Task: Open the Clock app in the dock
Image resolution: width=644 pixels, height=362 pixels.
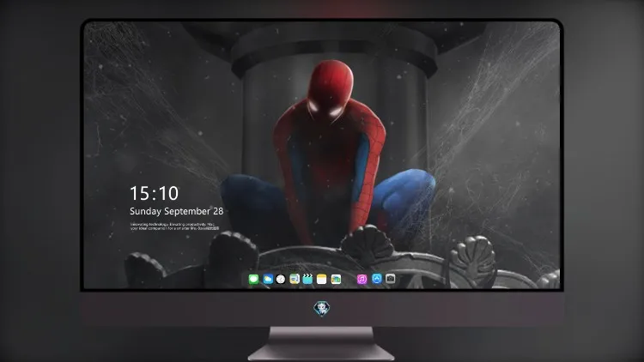Action: [281, 279]
